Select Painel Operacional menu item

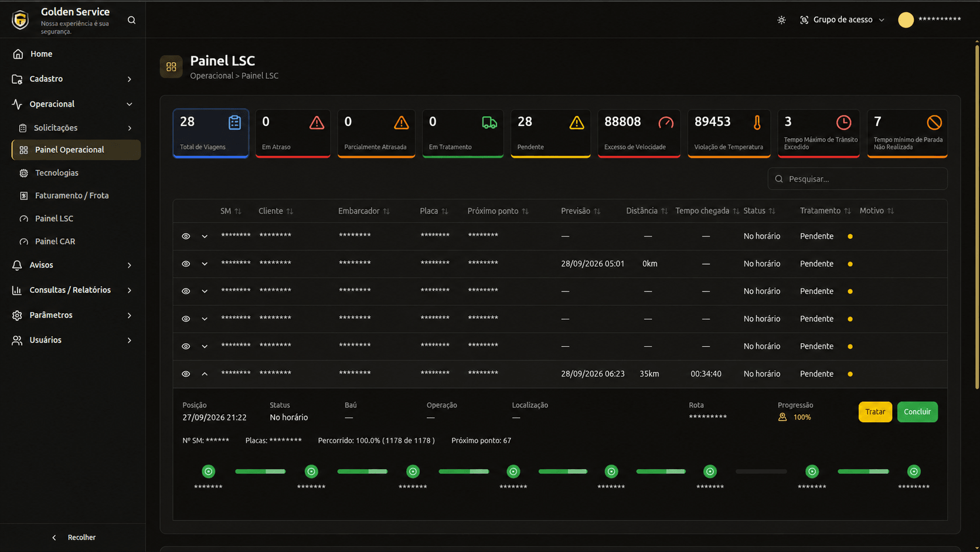click(x=76, y=150)
